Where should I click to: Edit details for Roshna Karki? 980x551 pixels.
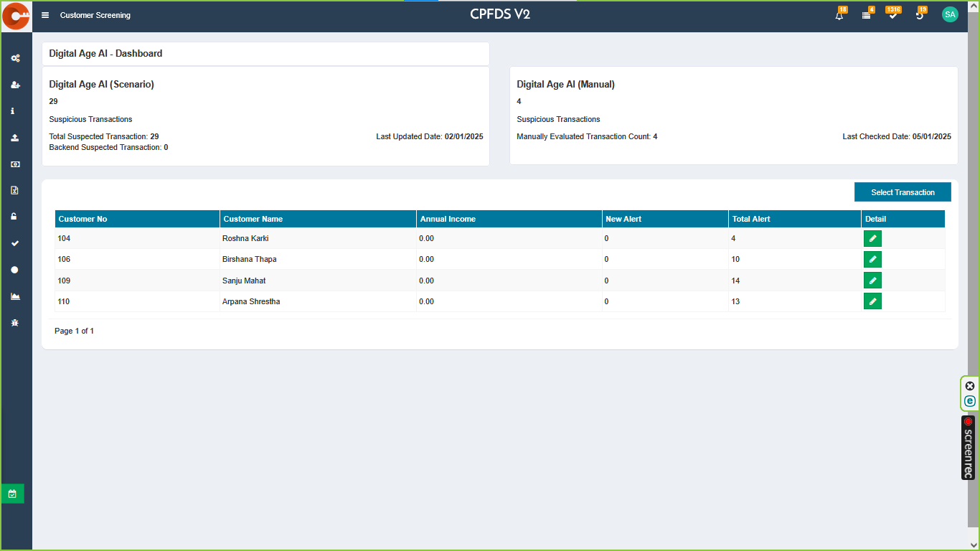pos(872,239)
